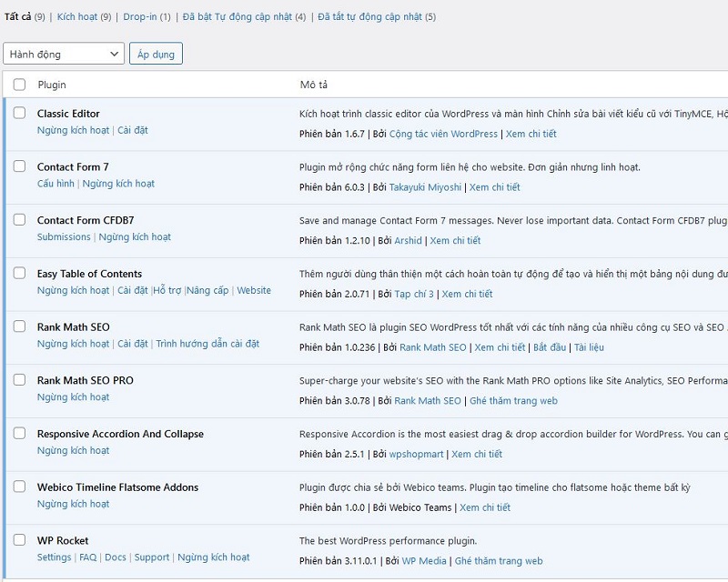Filter by Drop-in (1) plugins
This screenshot has height=582, width=728.
(x=147, y=16)
